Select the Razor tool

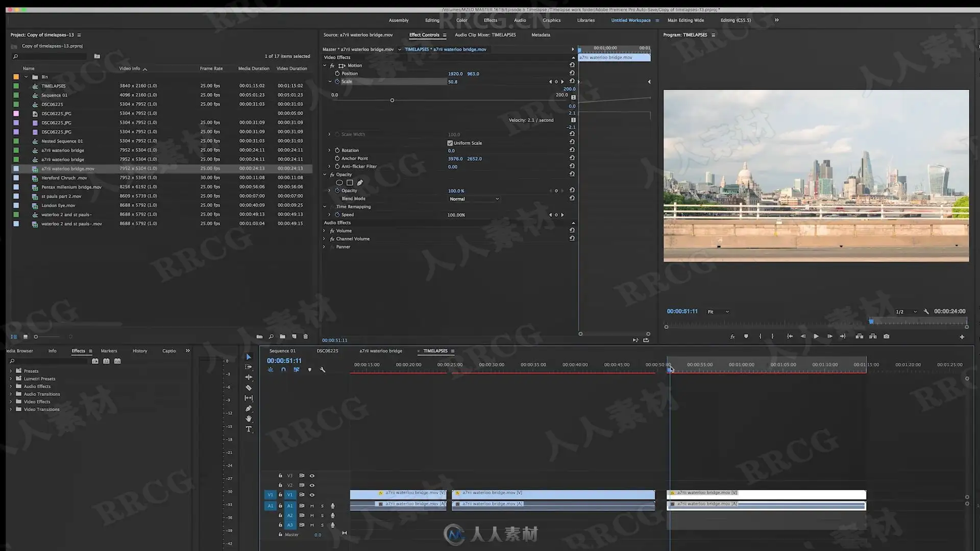[x=249, y=388]
